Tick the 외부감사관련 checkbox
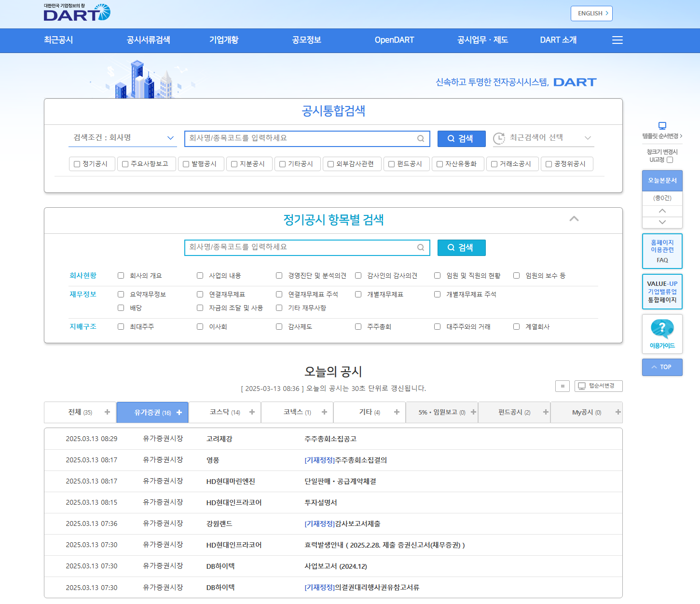 point(330,164)
